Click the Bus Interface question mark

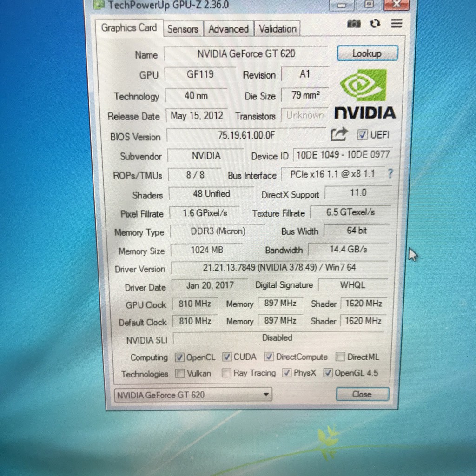(390, 174)
